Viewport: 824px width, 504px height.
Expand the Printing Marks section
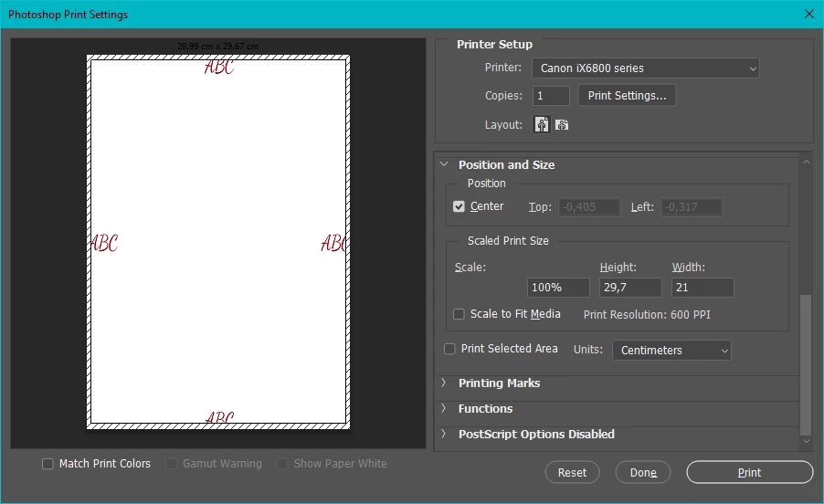click(x=444, y=383)
